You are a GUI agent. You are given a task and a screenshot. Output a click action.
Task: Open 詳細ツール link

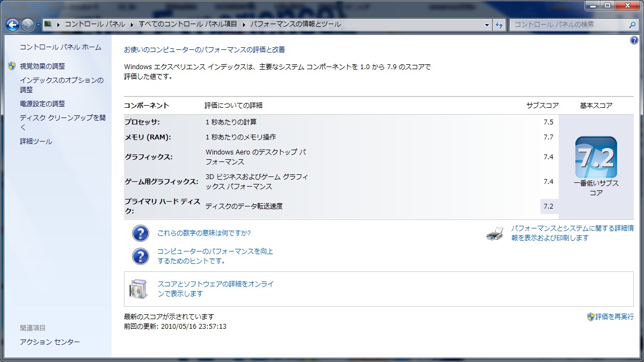(36, 142)
